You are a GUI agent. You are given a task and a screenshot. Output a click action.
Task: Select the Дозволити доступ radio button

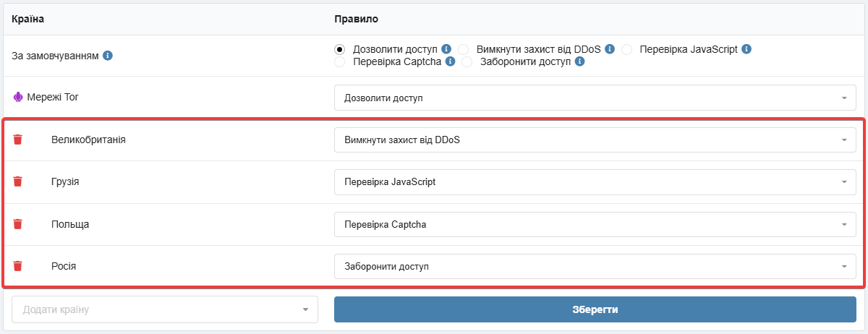point(340,49)
